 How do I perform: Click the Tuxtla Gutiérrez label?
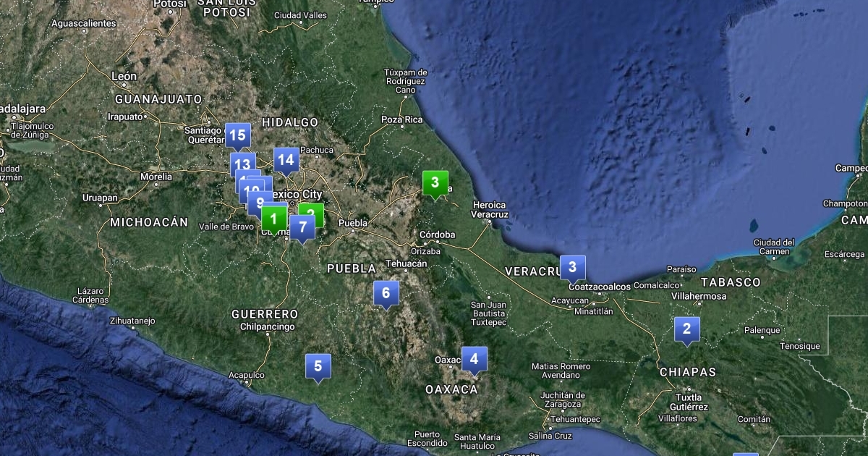click(688, 402)
